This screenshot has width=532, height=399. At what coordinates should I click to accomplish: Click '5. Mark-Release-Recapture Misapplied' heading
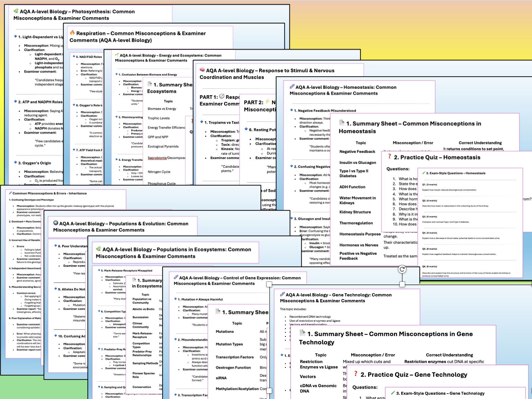pyautogui.click(x=127, y=270)
